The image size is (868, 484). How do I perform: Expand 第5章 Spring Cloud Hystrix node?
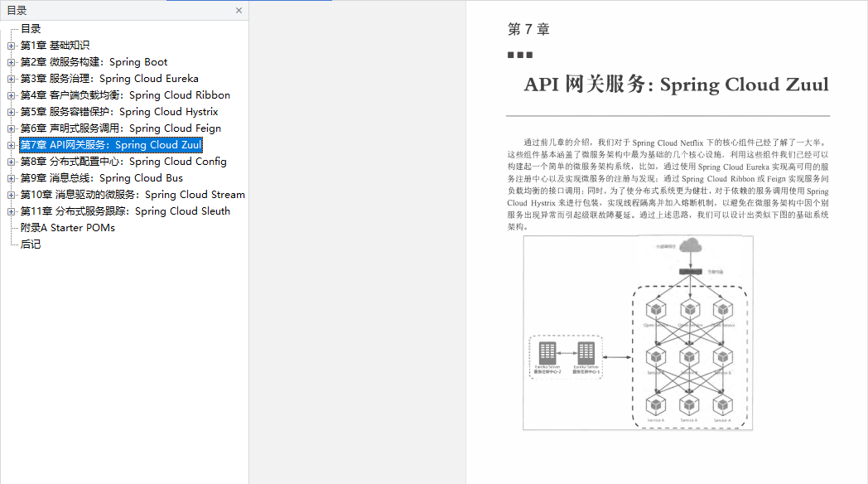tap(11, 113)
